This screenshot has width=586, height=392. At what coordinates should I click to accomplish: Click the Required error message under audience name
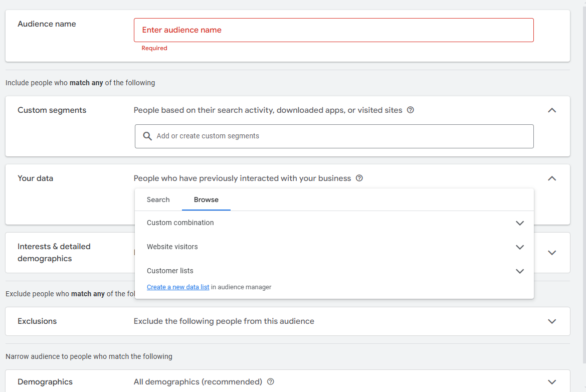tap(154, 48)
